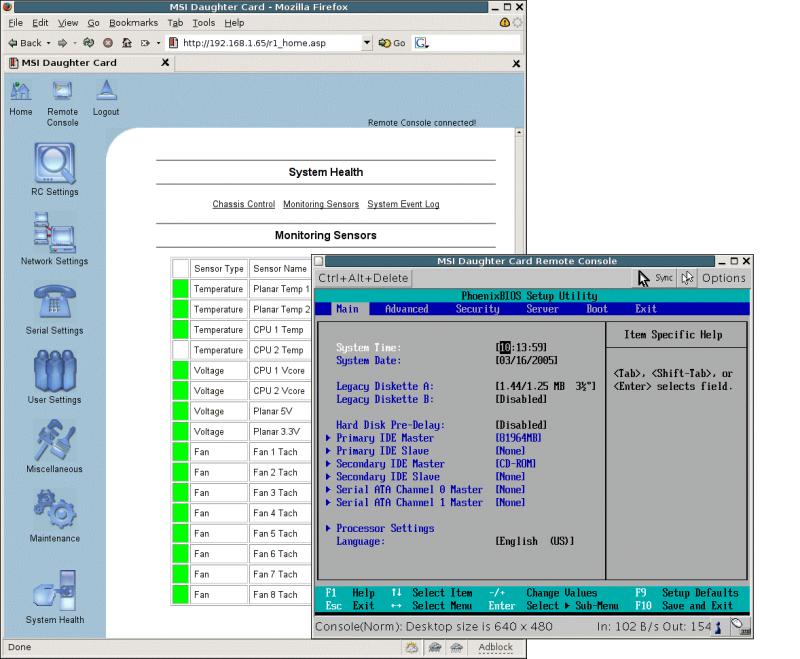Click the Firefox Forward arrow
The height and width of the screenshot is (659, 800).
click(63, 43)
